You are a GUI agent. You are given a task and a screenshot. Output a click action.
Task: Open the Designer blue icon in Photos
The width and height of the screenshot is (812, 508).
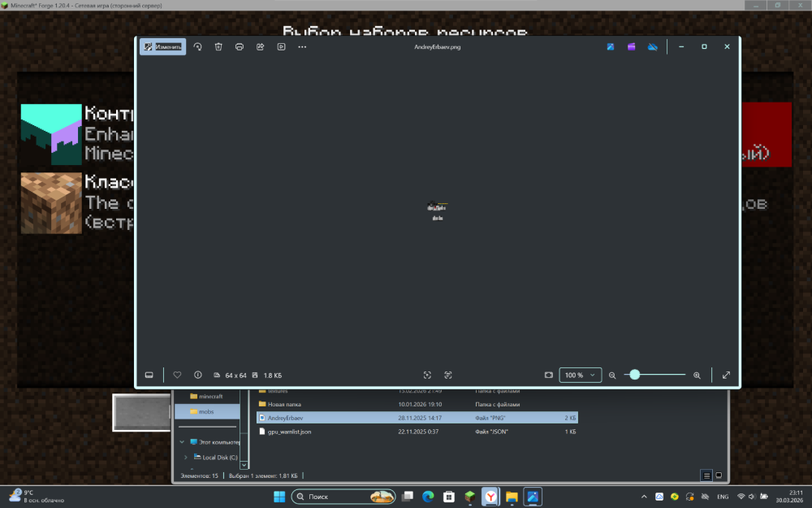coord(611,46)
